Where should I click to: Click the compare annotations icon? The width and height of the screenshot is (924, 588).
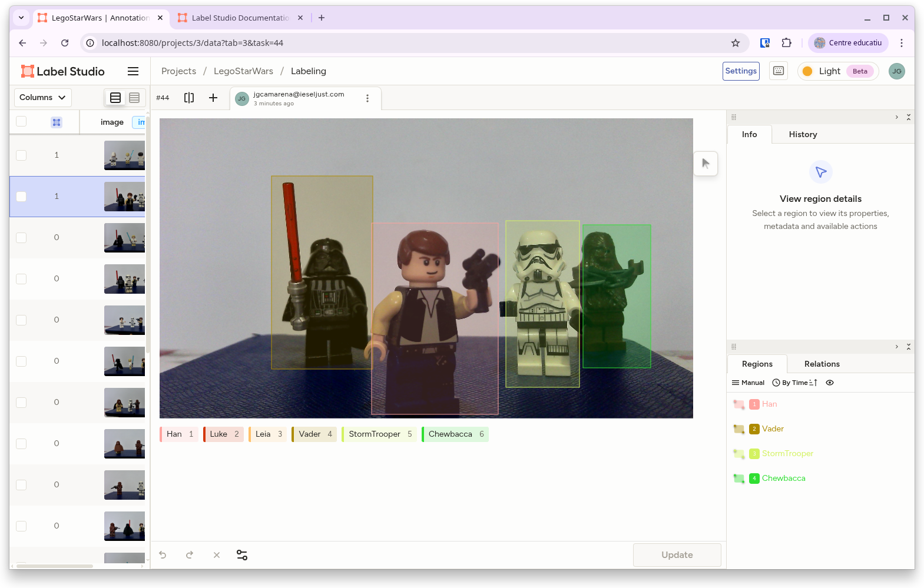tap(189, 98)
